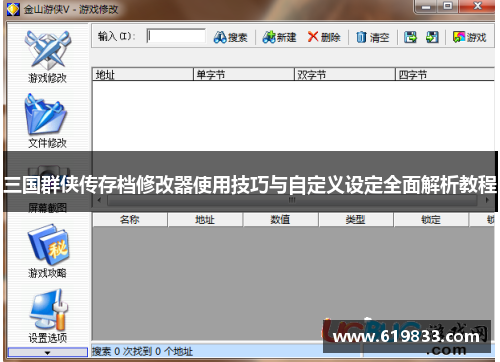This screenshot has height=362, width=500.
Task: Click the load floppy disk toolbar icon
Action: point(432,37)
